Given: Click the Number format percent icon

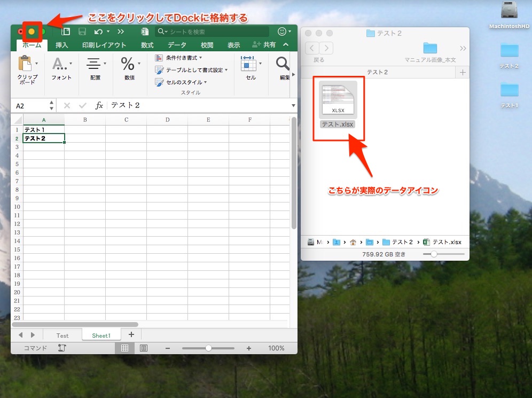Looking at the screenshot, I should point(128,64).
